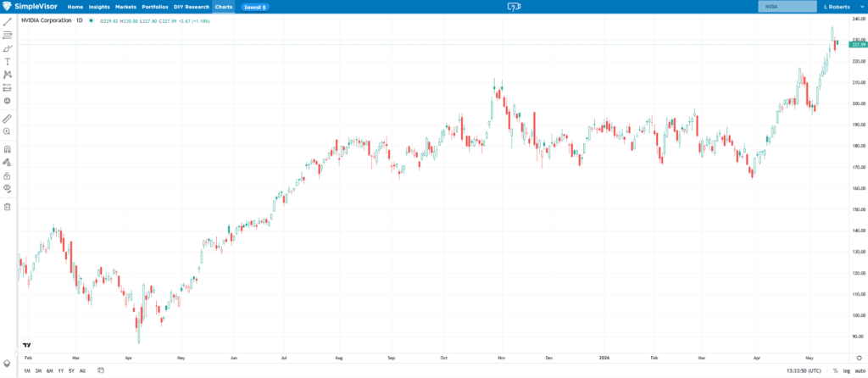Open the Markets menu
This screenshot has height=378, width=868.
125,7
